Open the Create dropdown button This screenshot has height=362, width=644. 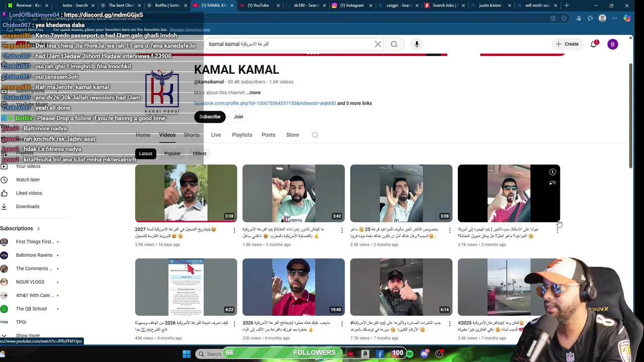(x=567, y=44)
